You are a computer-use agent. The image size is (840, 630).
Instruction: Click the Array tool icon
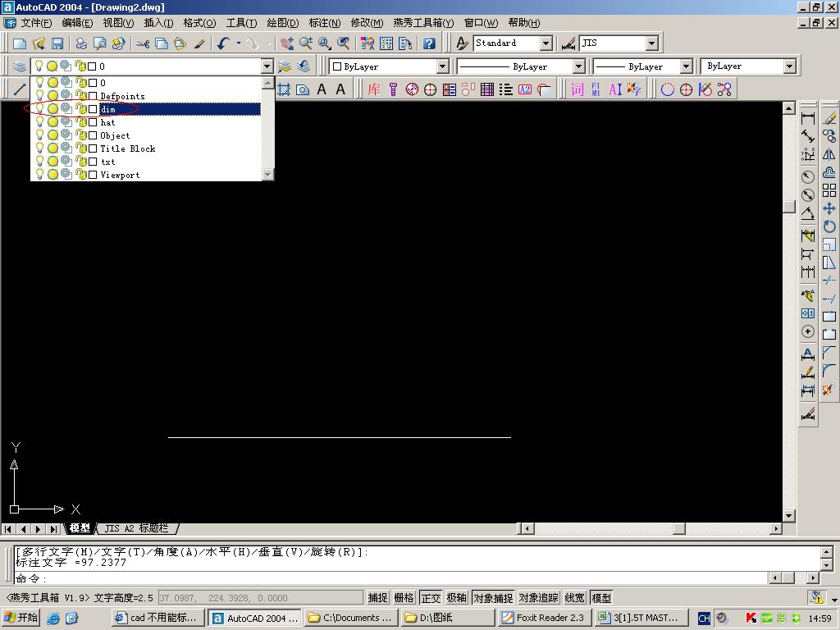click(829, 190)
